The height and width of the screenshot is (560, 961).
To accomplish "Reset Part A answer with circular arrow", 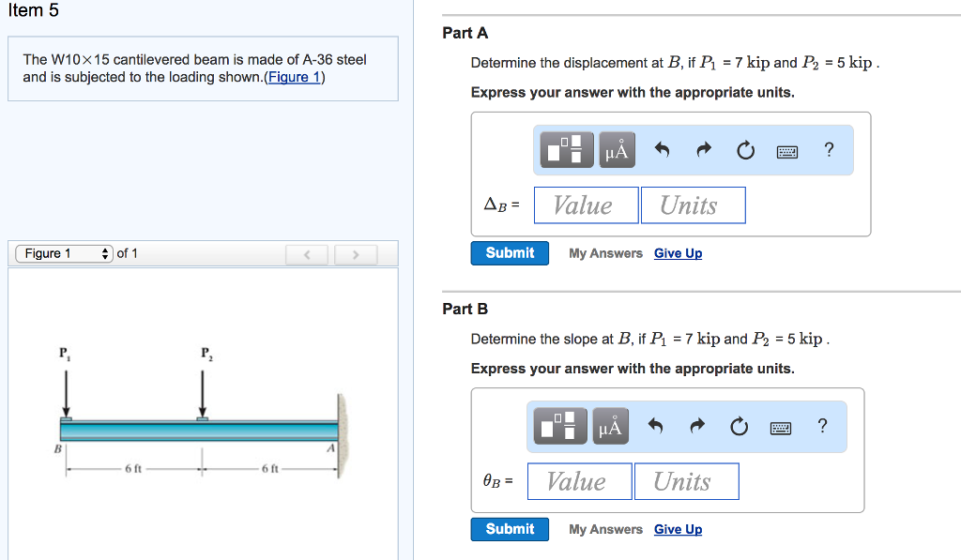I will pyautogui.click(x=745, y=150).
